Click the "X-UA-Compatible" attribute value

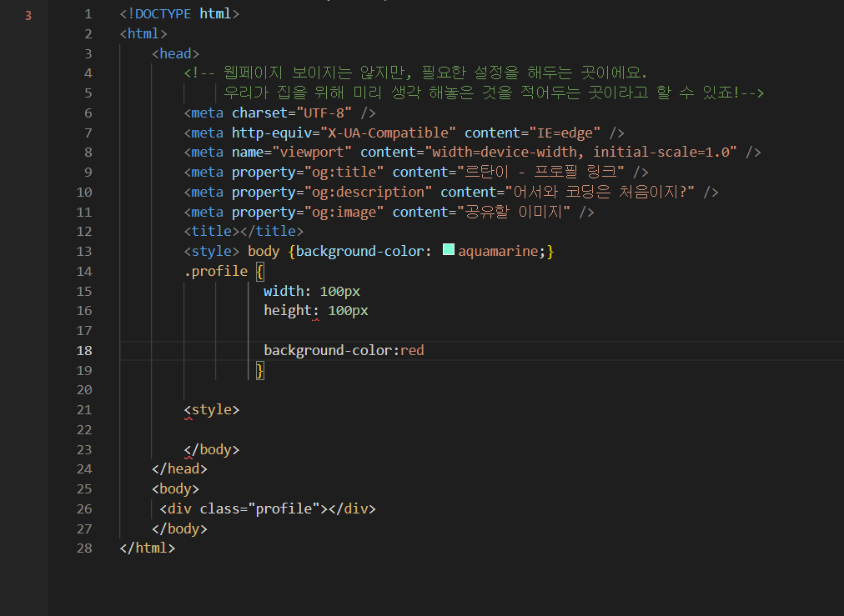[388, 133]
